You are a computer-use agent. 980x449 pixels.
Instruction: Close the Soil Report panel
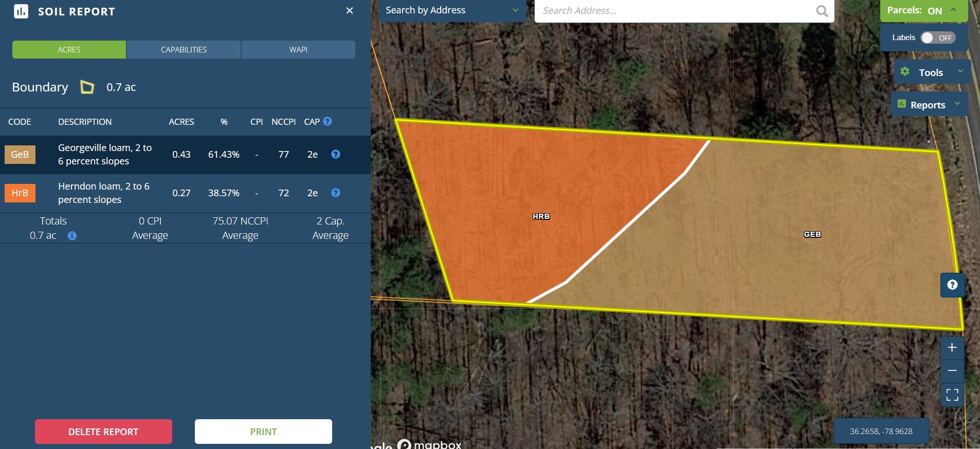(x=350, y=11)
